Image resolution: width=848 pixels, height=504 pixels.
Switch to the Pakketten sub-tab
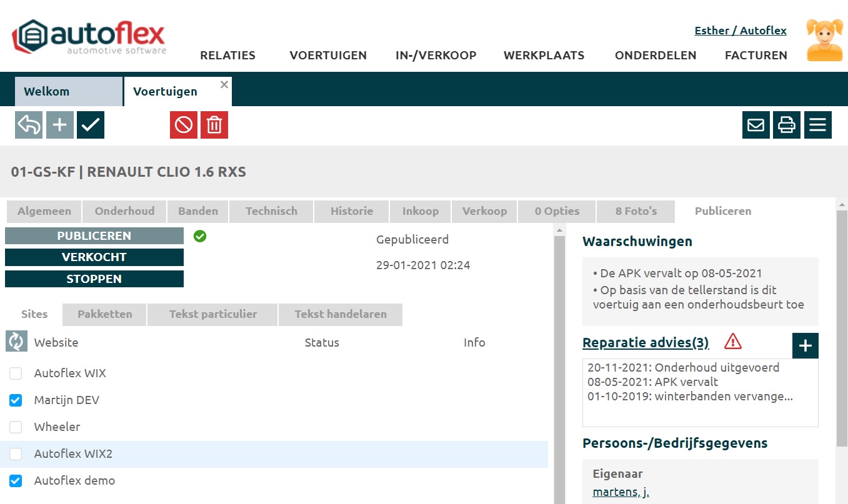(x=105, y=314)
